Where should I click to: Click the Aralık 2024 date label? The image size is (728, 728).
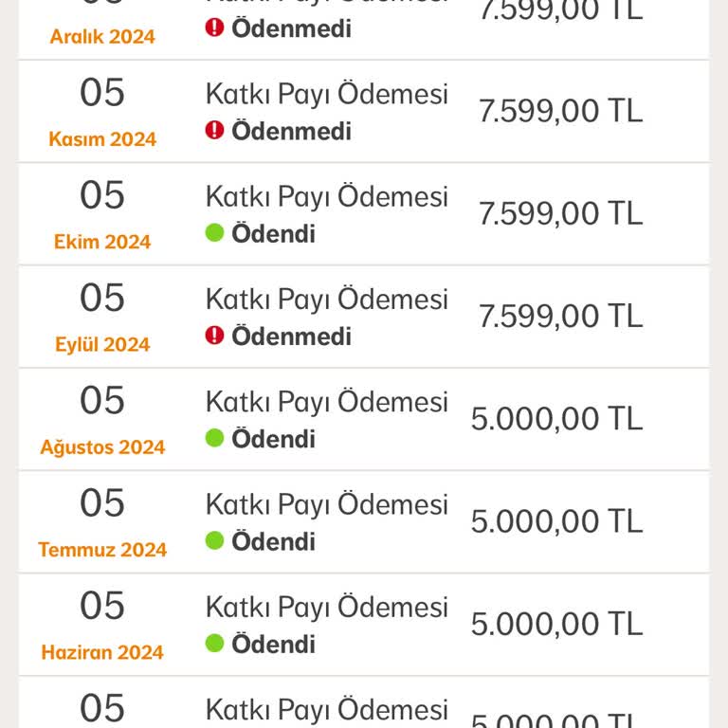click(x=102, y=37)
